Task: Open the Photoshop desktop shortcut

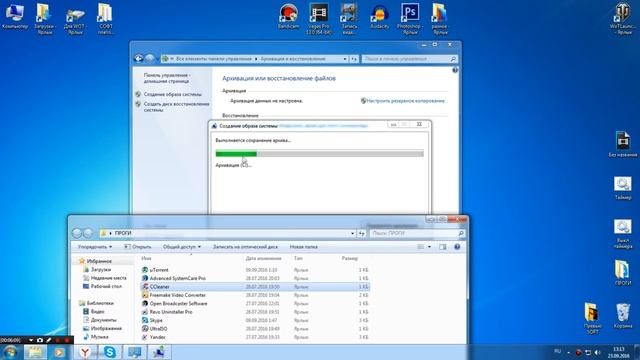Action: (410, 18)
